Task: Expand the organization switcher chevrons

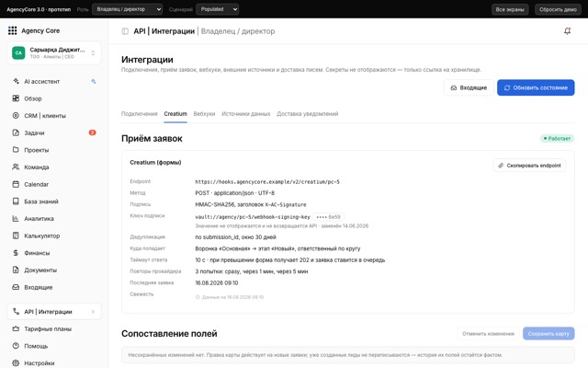Action: coord(93,53)
